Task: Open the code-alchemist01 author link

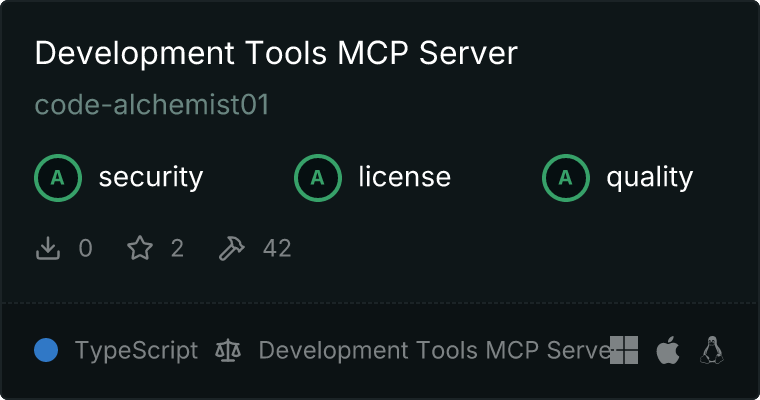Action: tap(152, 105)
